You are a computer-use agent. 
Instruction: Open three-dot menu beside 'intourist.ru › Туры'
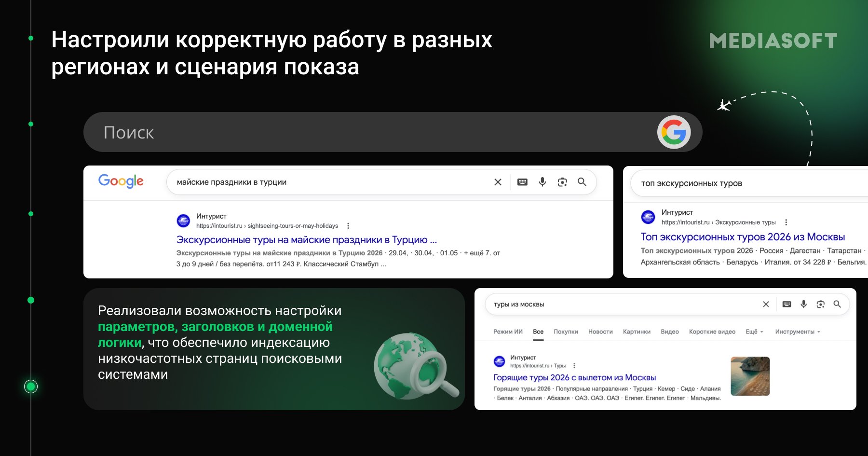pos(574,366)
